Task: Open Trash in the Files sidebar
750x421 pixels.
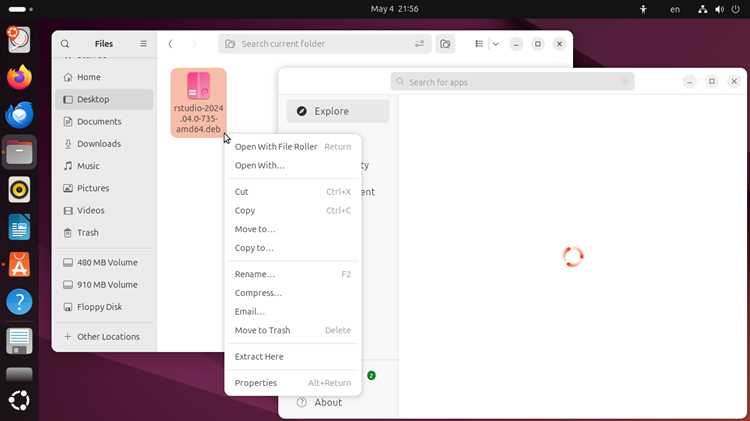Action: (104, 233)
